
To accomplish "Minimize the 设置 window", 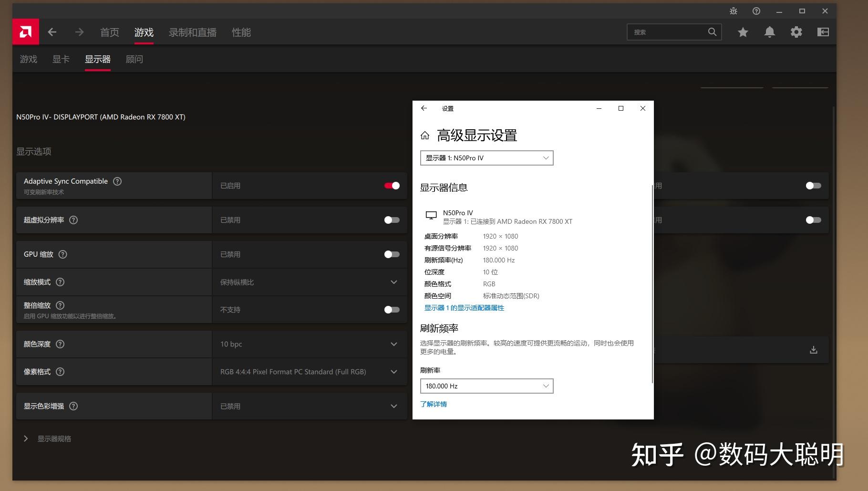I will click(x=599, y=108).
